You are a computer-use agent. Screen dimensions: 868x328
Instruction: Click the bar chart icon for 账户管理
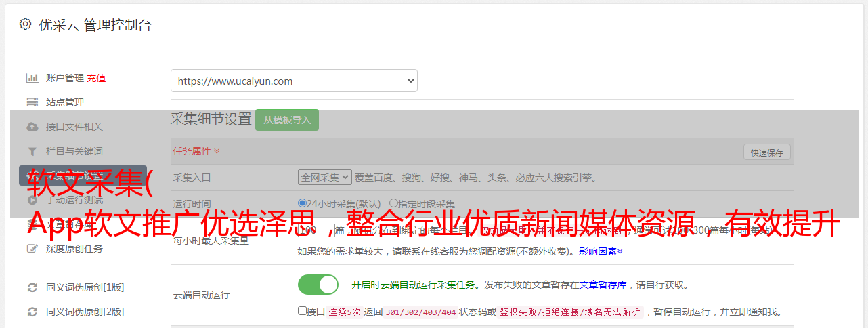[x=32, y=78]
